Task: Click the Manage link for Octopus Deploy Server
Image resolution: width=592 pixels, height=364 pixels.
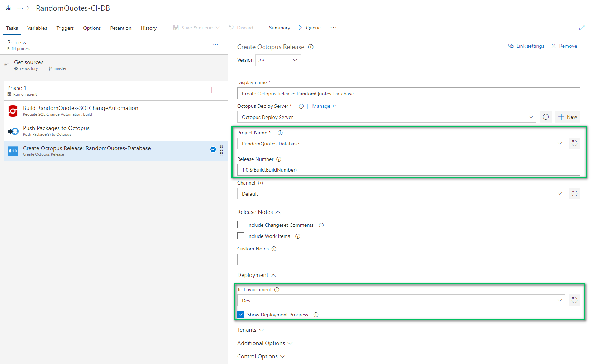Action: pyautogui.click(x=322, y=106)
